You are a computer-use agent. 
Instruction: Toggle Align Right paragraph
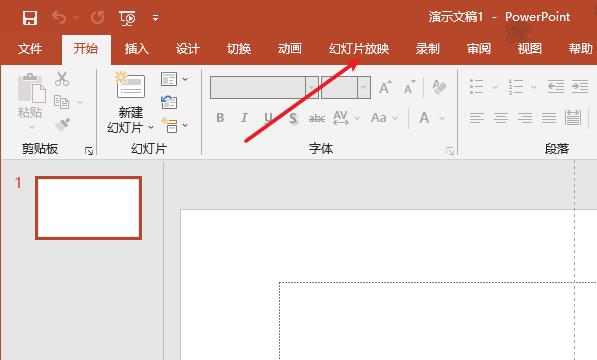[525, 118]
